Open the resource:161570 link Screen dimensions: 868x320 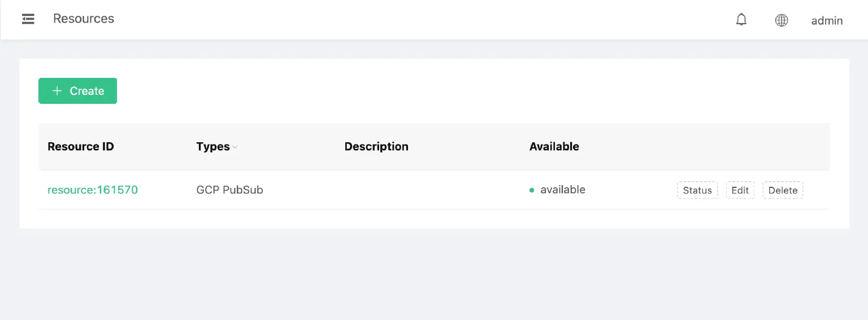[93, 190]
